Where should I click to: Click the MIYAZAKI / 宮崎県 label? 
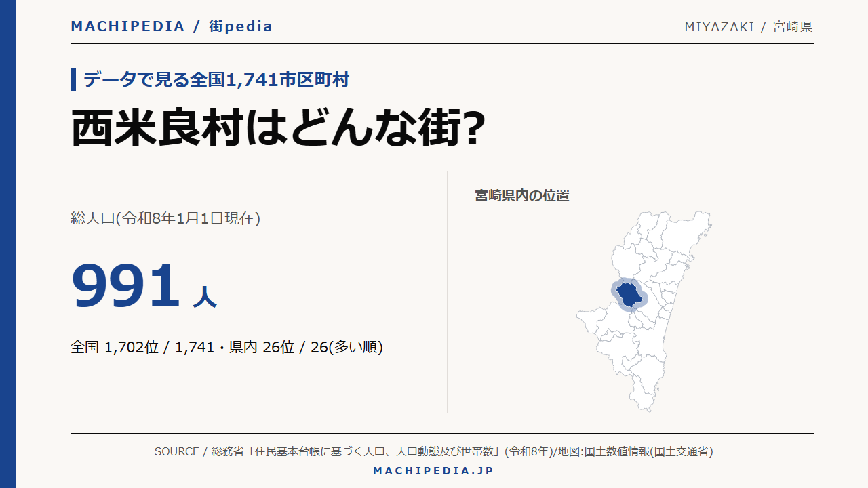(749, 27)
